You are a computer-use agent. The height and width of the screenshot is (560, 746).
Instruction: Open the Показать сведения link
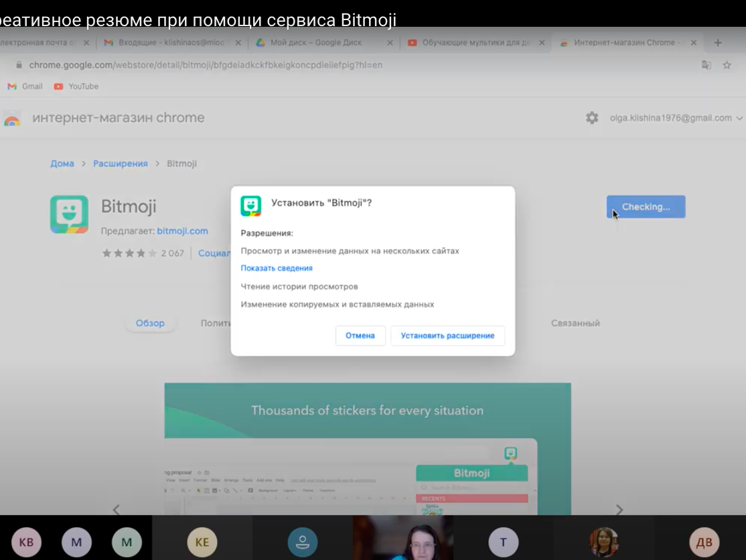point(277,268)
